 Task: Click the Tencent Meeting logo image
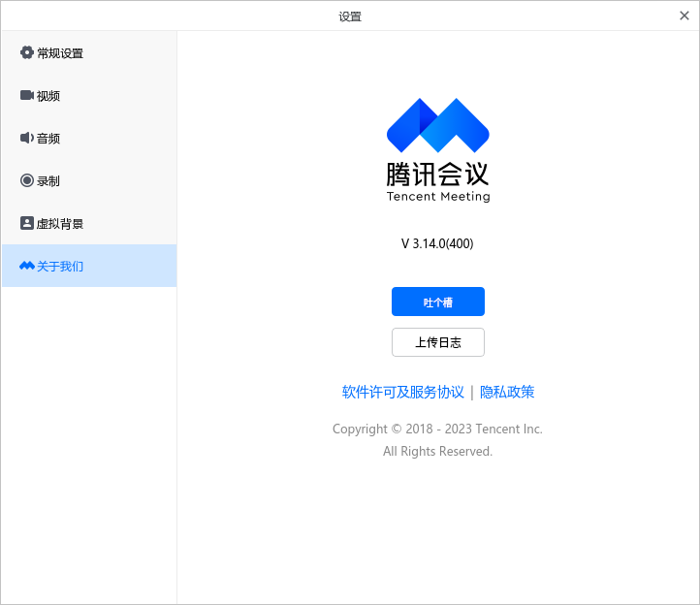pyautogui.click(x=438, y=150)
